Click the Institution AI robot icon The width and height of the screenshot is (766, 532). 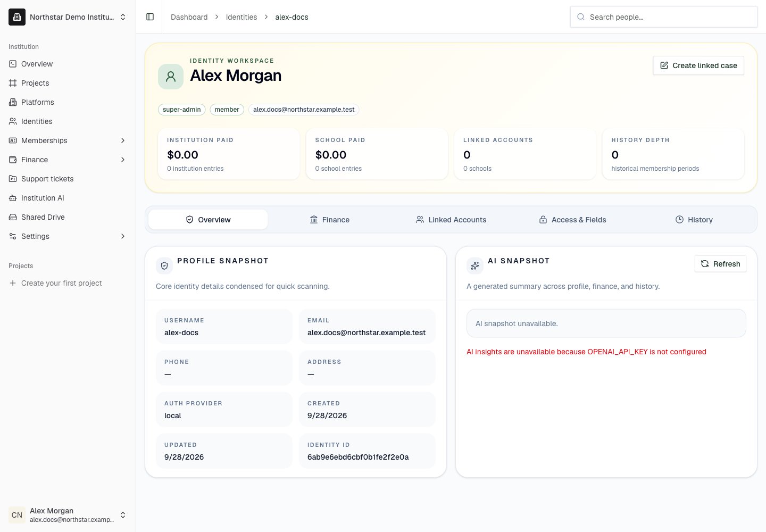tap(13, 198)
